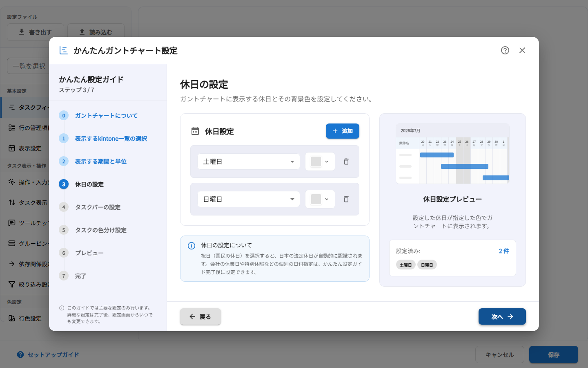Open タスク表示 sort icon in background sidebar
Viewport: 588px width, 368px height.
(12, 202)
